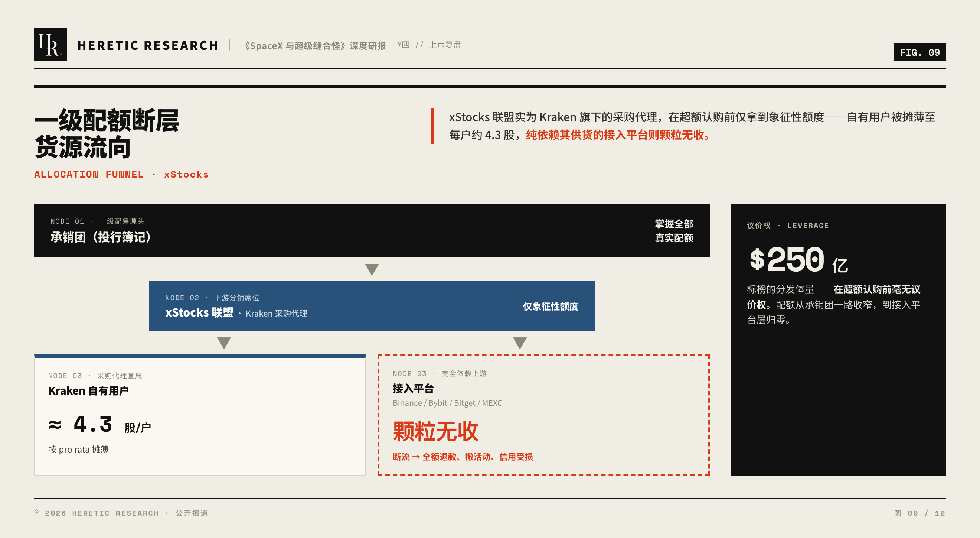Viewport: 980px width, 538px height.
Task: Click the Kraken 自有用户 heading
Action: click(x=88, y=391)
